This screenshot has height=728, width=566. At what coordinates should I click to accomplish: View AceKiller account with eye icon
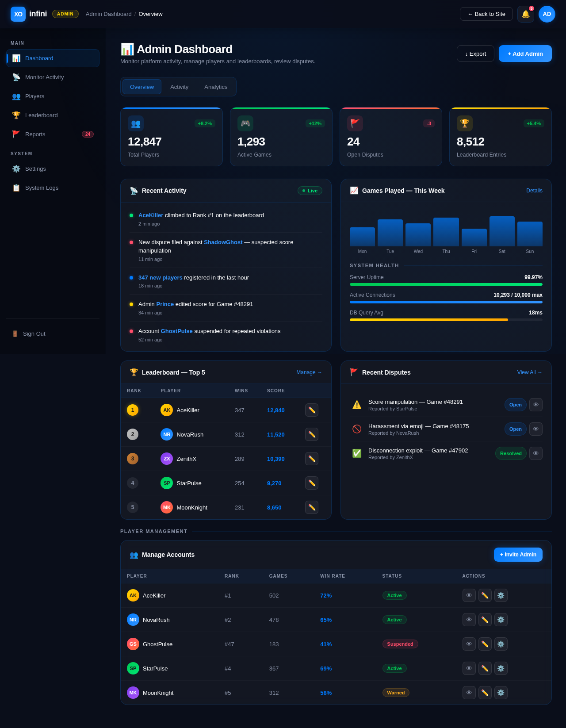coord(469,595)
